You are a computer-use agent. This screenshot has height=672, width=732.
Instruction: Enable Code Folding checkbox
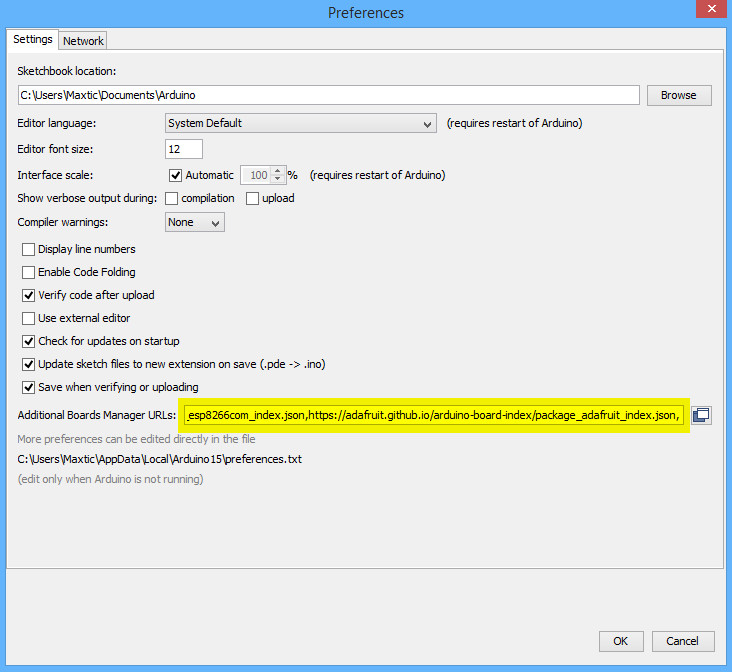tap(28, 272)
